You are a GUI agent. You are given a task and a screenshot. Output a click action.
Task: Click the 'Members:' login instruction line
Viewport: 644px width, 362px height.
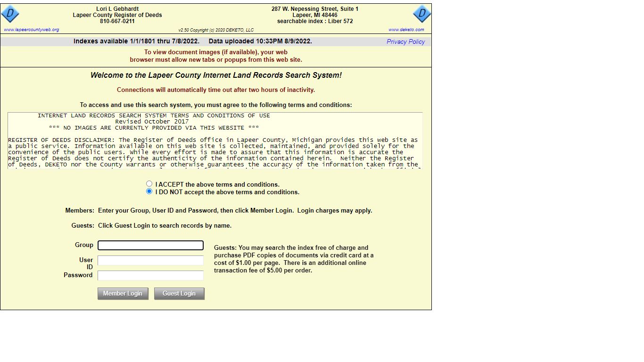(x=219, y=211)
